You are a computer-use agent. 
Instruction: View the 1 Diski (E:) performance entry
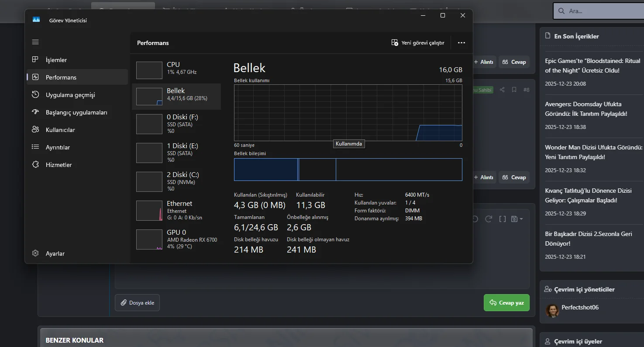176,153
